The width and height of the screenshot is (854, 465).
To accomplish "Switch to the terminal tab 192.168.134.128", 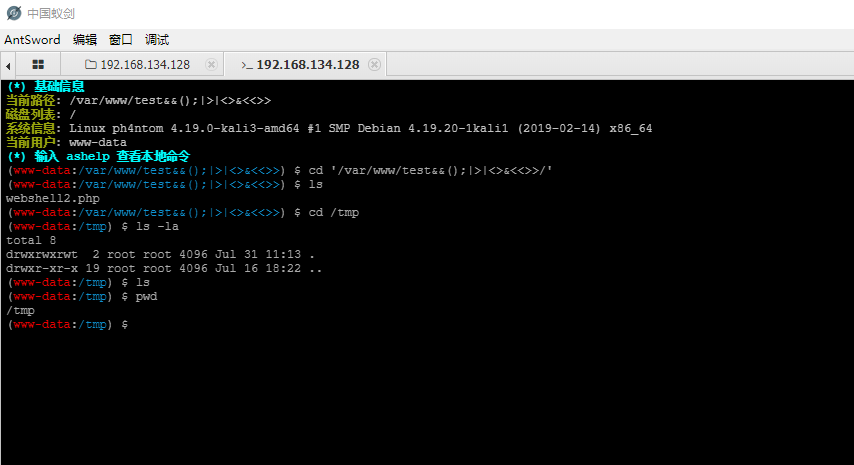I will (x=308, y=65).
